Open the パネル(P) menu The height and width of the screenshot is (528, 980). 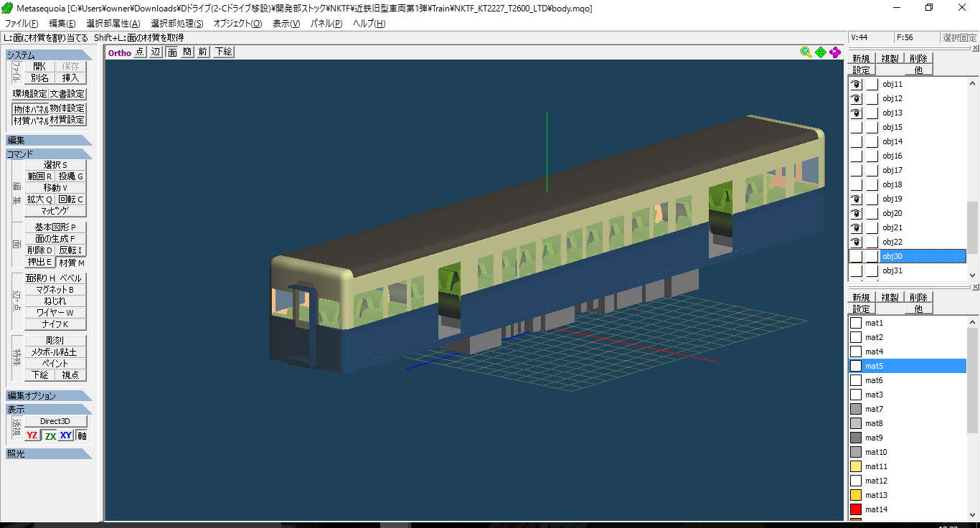point(326,24)
